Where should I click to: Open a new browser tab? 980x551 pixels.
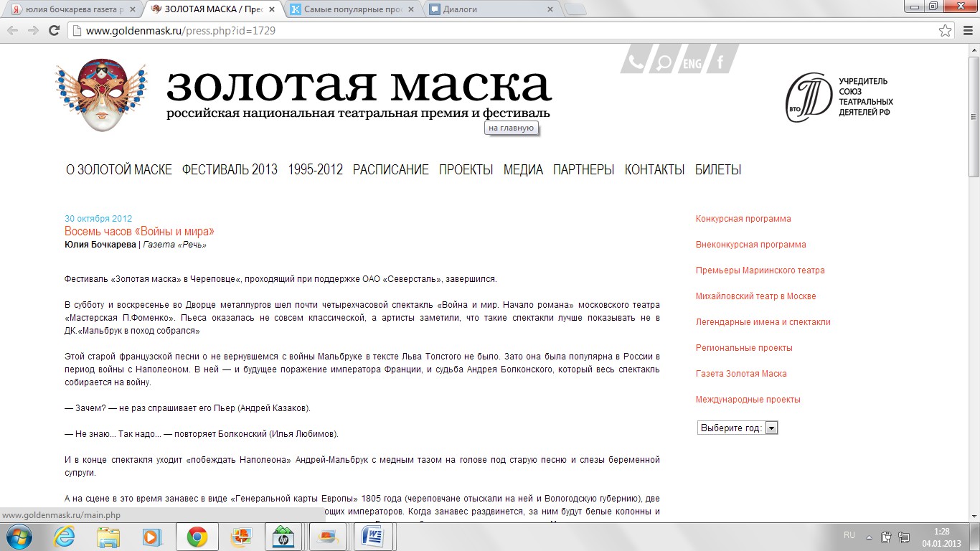click(575, 9)
